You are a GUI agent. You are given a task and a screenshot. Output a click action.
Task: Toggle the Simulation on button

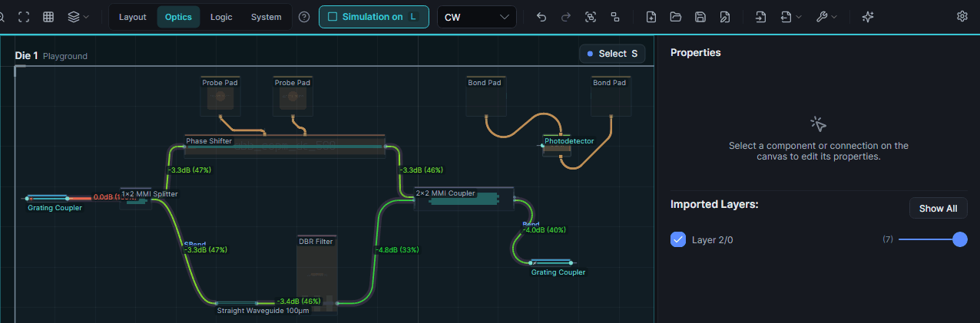point(373,17)
